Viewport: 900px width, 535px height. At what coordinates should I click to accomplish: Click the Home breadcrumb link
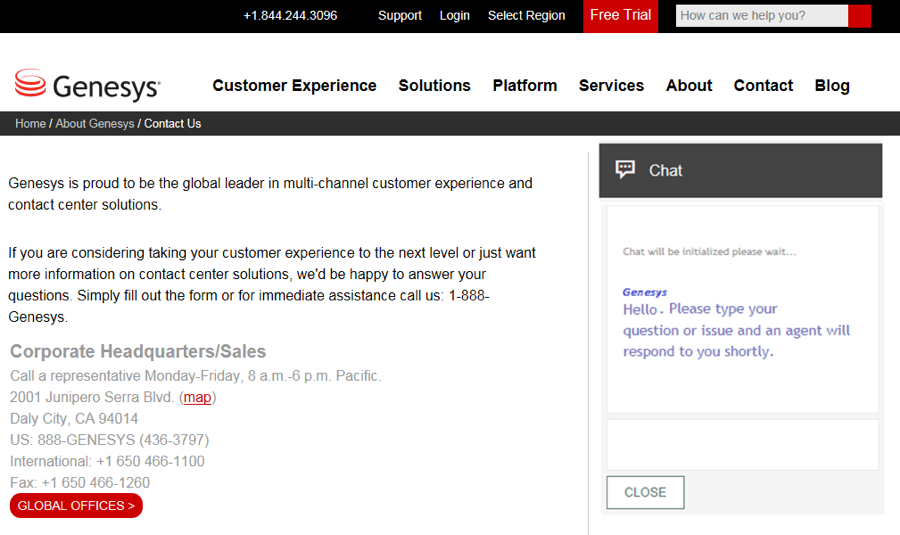(30, 124)
